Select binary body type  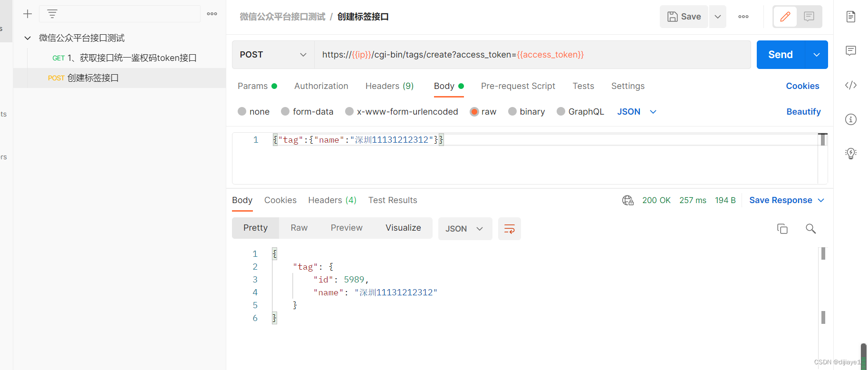[512, 111]
